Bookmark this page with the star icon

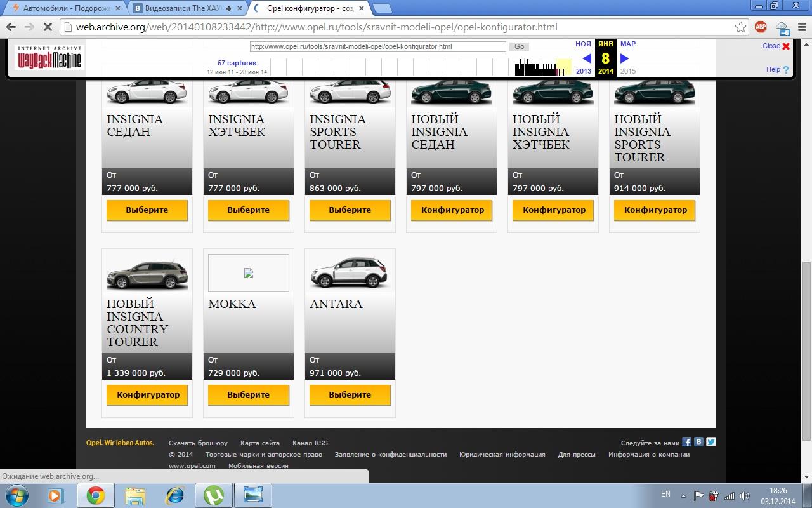click(740, 27)
